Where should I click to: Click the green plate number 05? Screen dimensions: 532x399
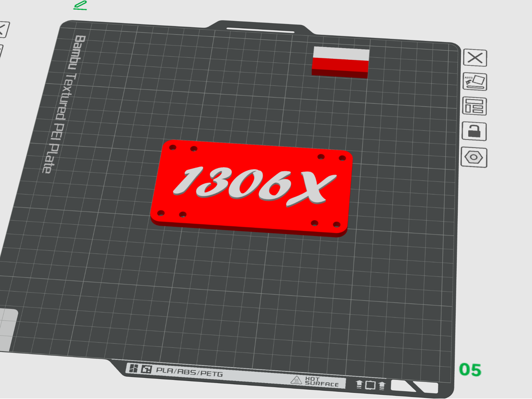pos(470,369)
